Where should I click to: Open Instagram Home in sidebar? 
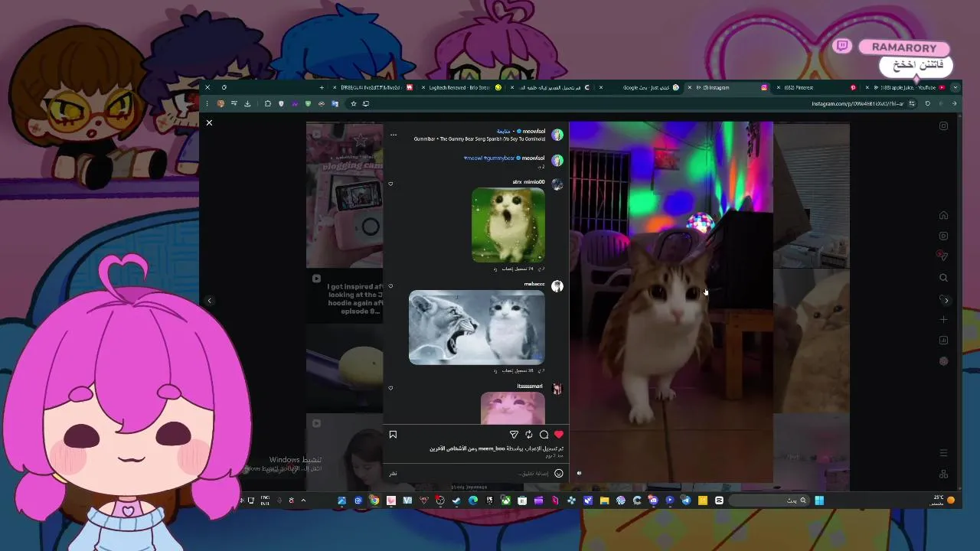point(943,215)
